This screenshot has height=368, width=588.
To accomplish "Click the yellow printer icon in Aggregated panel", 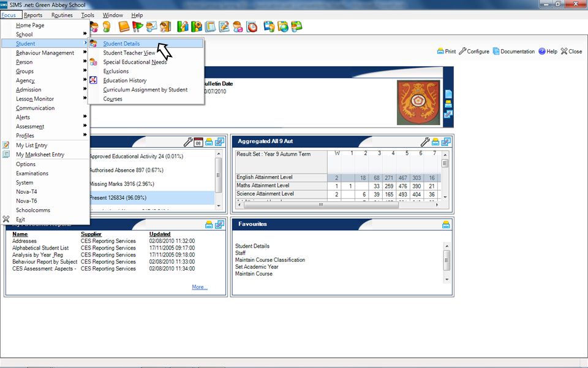I will point(435,142).
